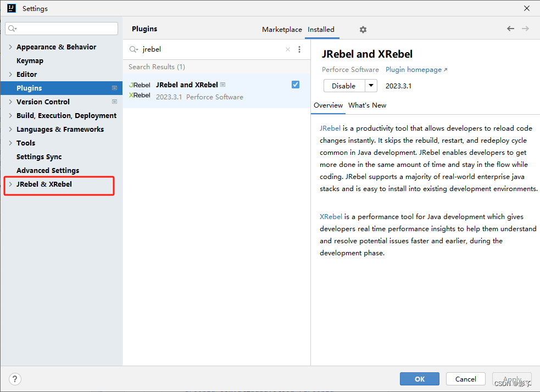Select Plugins in the settings tree

tap(62, 88)
